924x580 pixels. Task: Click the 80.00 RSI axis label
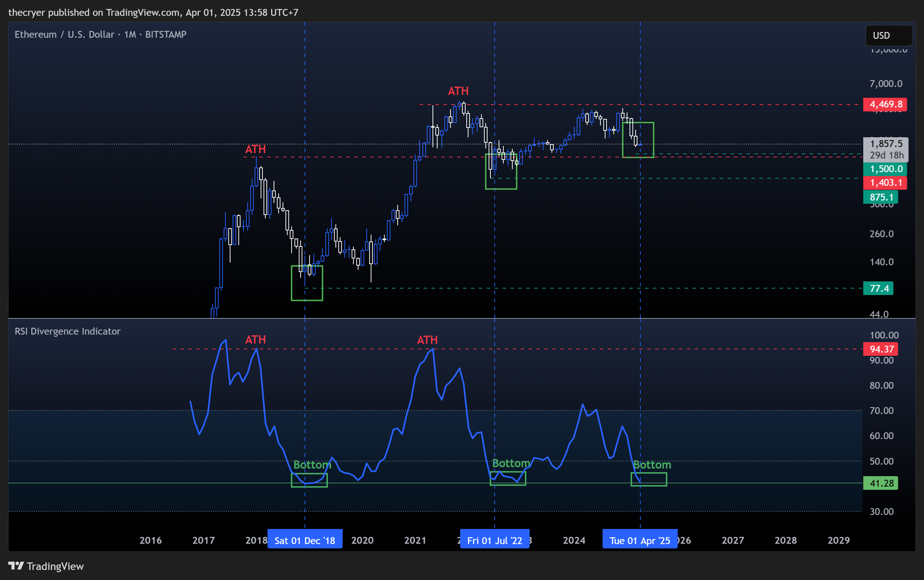coord(882,385)
